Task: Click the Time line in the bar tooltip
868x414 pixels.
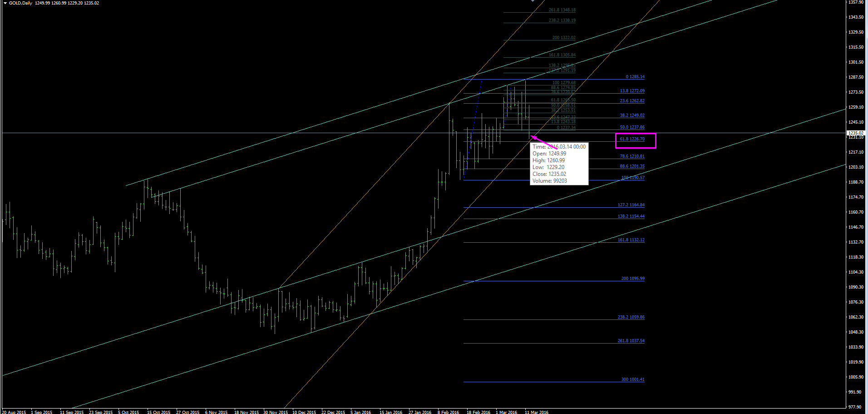Action: click(559, 147)
